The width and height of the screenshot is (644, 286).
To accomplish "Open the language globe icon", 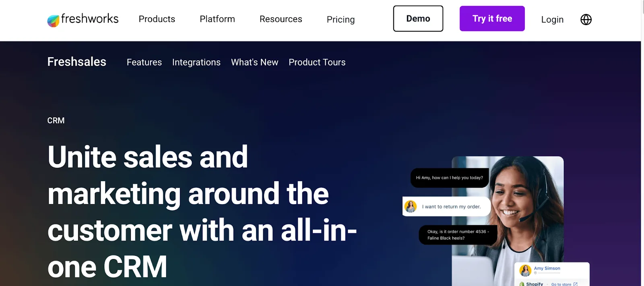I will (x=586, y=19).
